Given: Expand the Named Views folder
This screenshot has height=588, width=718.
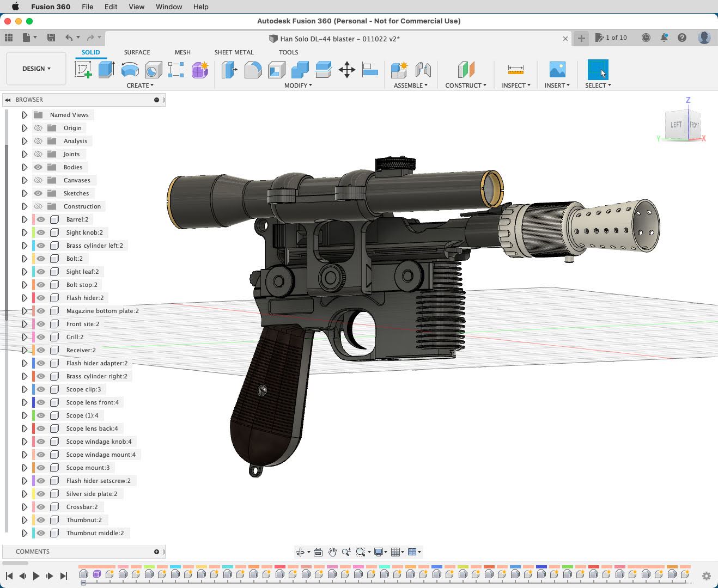Looking at the screenshot, I should 25,115.
